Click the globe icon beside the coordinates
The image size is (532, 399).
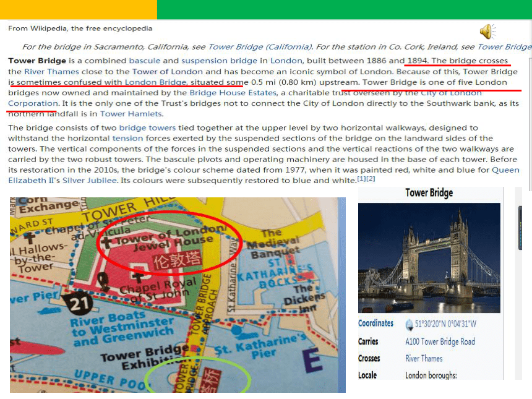(409, 324)
